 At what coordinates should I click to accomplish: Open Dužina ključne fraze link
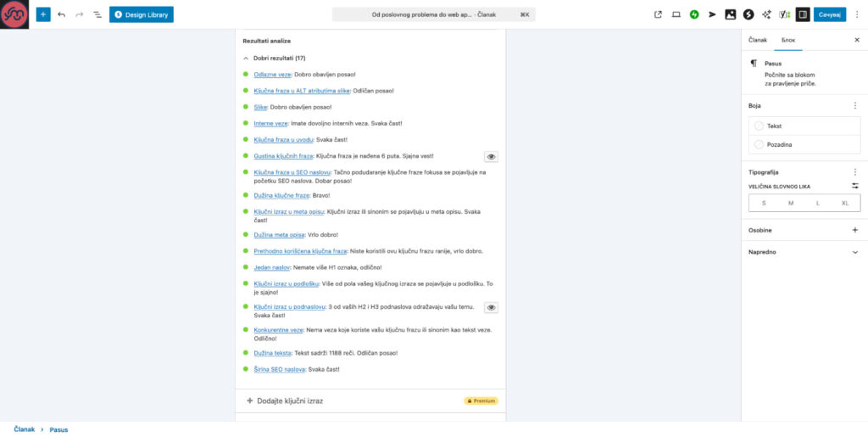coord(281,195)
